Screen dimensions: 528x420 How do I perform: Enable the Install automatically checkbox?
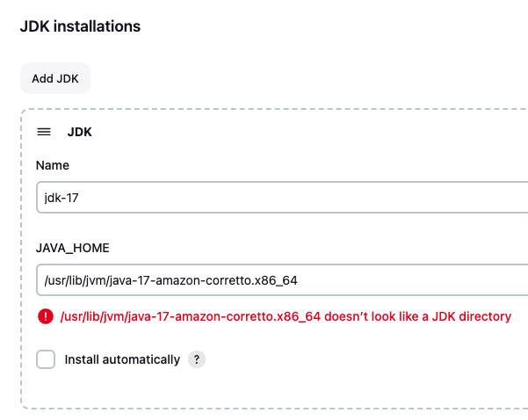[x=46, y=359]
